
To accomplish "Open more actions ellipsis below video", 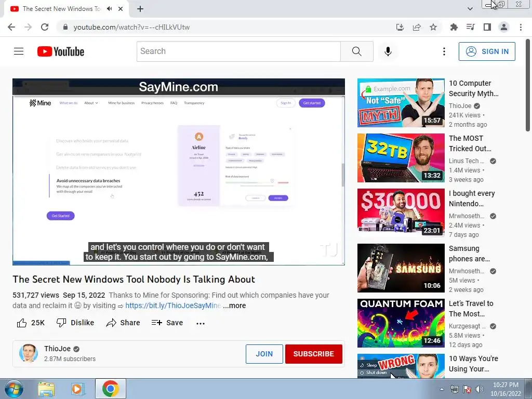I will [201, 323].
